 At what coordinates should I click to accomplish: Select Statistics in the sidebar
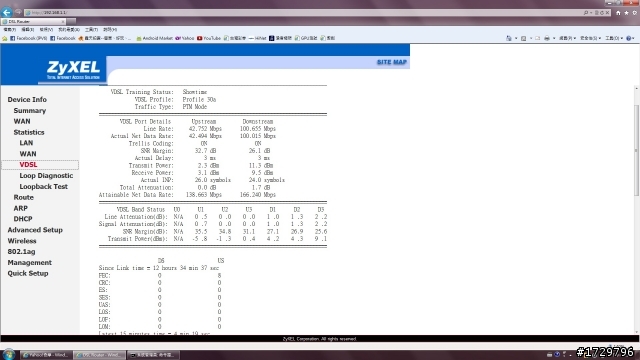pos(29,132)
